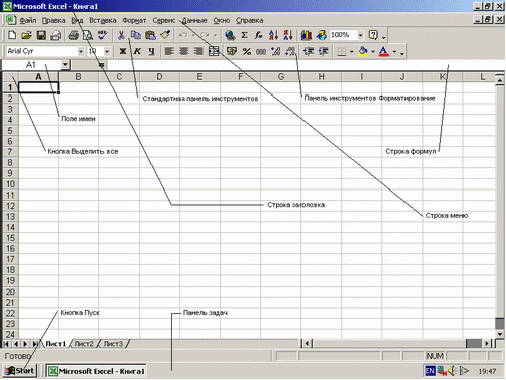Click the EN language indicator in tray
The height and width of the screenshot is (380, 506).
click(x=430, y=371)
